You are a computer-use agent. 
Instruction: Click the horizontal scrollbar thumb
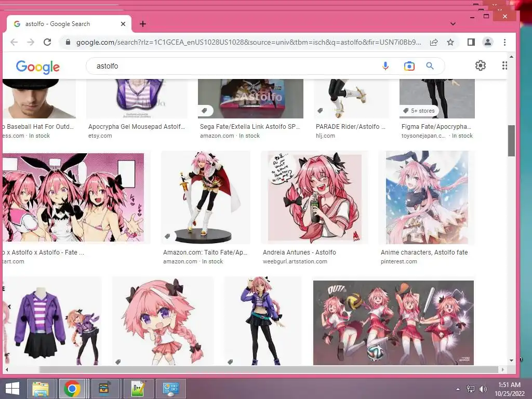[x=269, y=369]
